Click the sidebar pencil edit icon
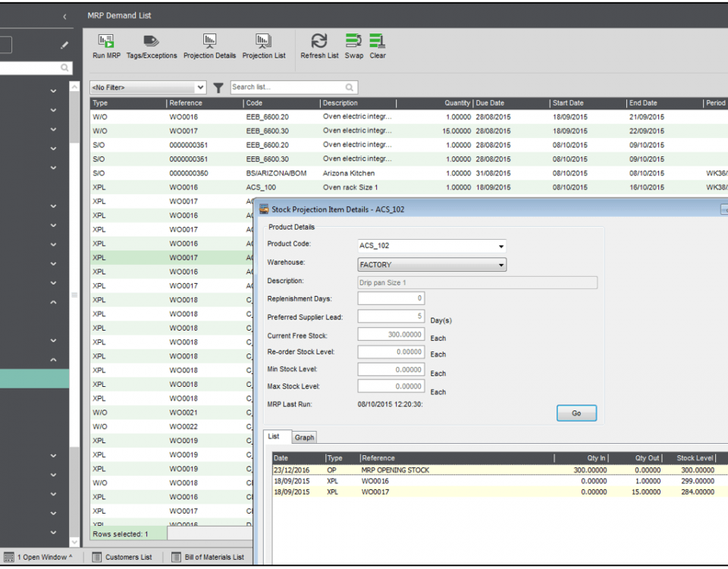 pyautogui.click(x=64, y=45)
